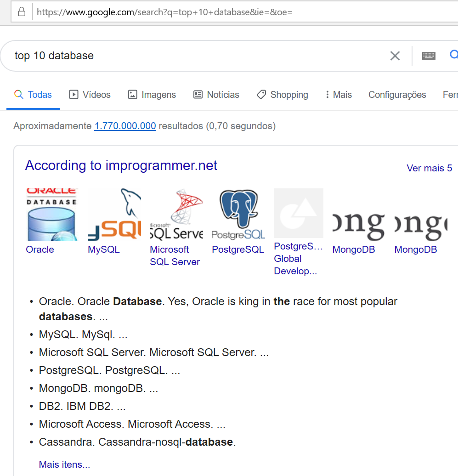Viewport: 458px width, 476px height.
Task: Open the Notícias tab
Action: (x=216, y=95)
